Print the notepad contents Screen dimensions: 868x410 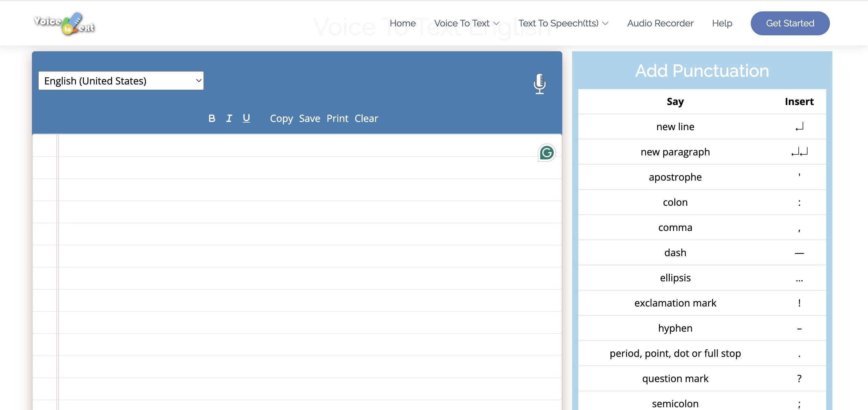coord(337,118)
